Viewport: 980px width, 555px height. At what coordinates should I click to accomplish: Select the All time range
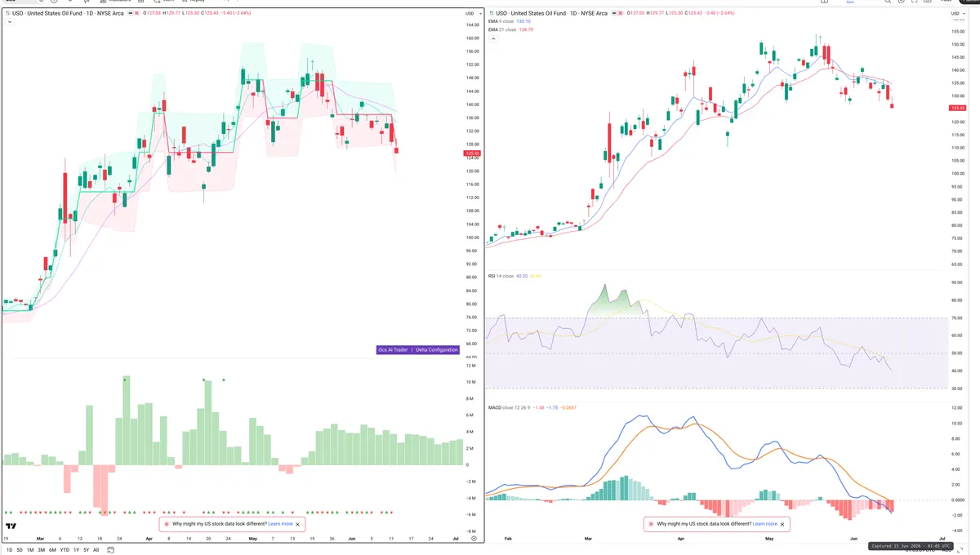click(x=96, y=550)
